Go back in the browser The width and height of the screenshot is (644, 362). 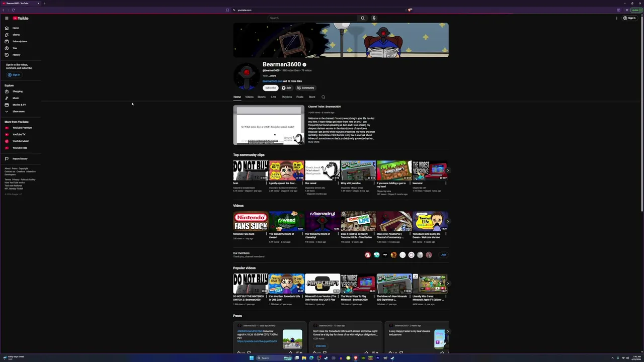tap(3, 10)
